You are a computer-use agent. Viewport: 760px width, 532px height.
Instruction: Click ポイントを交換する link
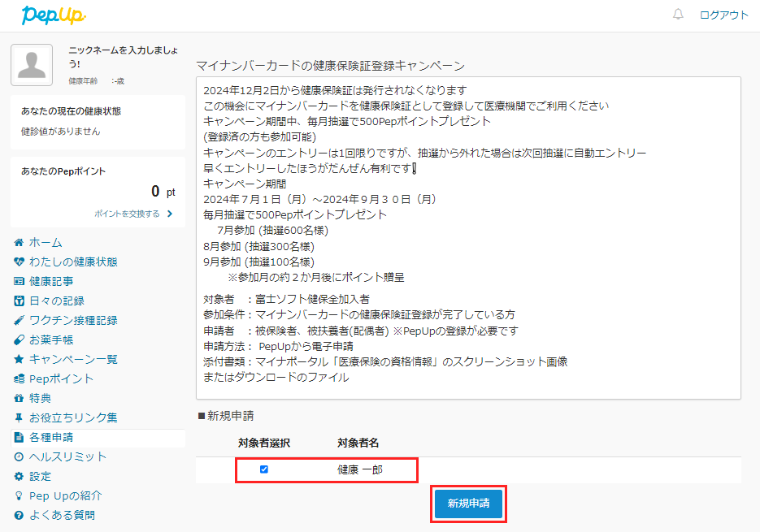(x=127, y=214)
